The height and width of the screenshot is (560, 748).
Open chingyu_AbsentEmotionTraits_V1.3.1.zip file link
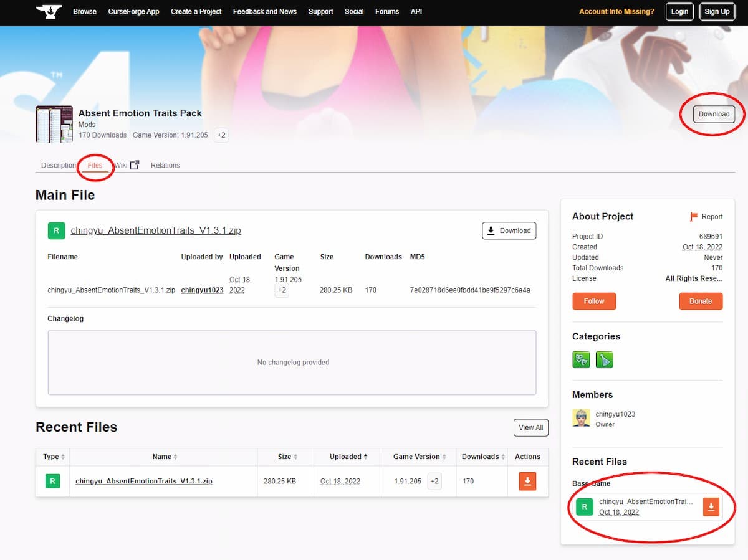click(x=156, y=230)
